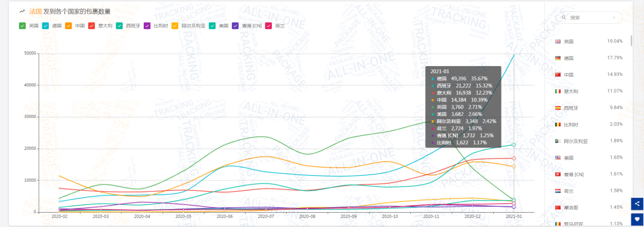Click the 19.04% value for 英国
Viewport: 644px width, 227px height.
[x=615, y=42]
